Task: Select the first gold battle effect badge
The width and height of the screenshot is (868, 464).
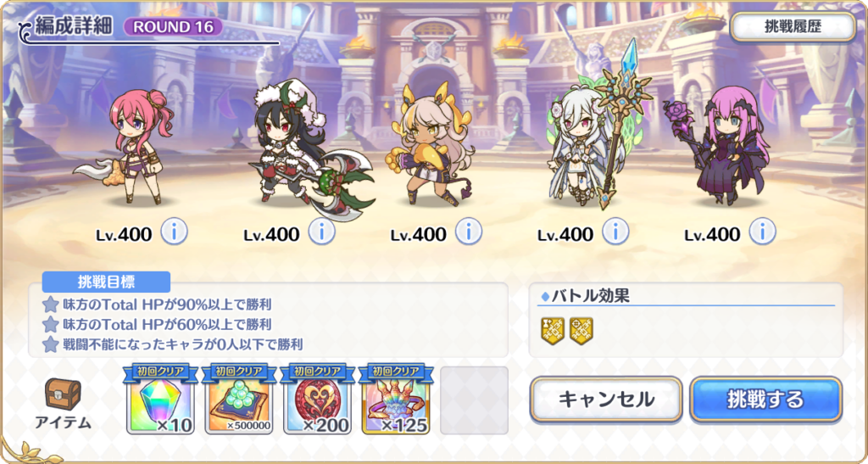Action: tap(553, 331)
